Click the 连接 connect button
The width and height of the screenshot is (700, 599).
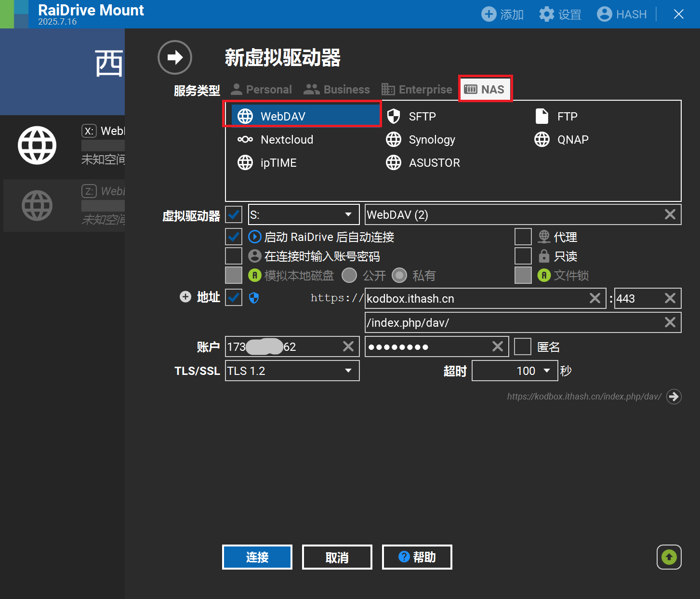point(257,557)
